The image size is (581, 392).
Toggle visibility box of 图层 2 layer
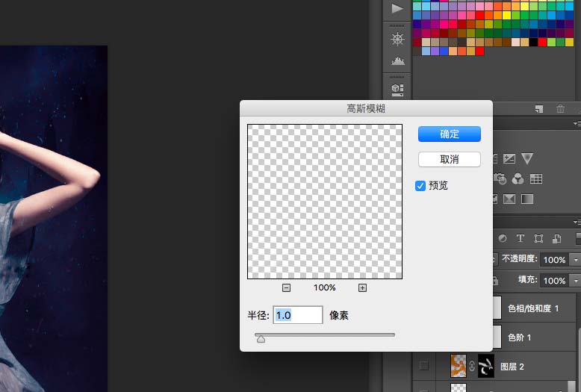click(423, 366)
